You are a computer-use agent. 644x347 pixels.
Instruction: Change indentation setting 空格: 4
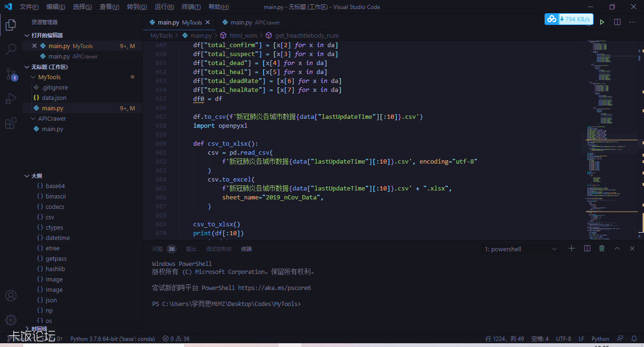(x=540, y=339)
